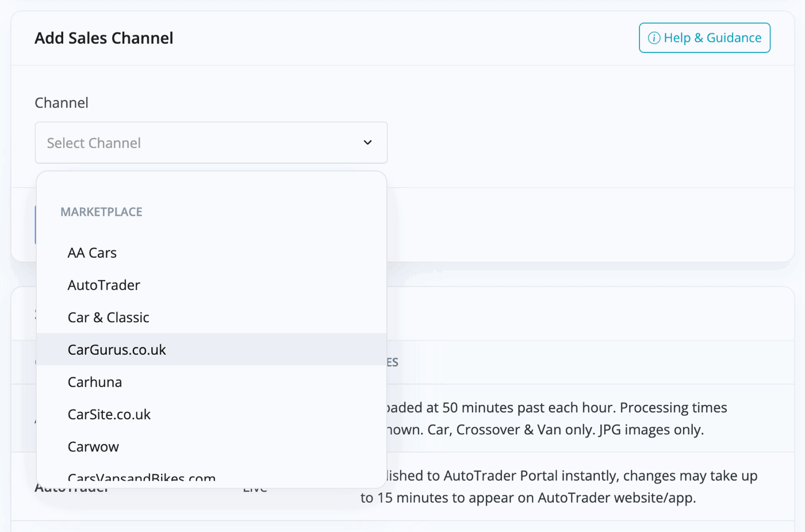The width and height of the screenshot is (805, 532).
Task: Choose AA Cars from the channel list
Action: coord(212,252)
